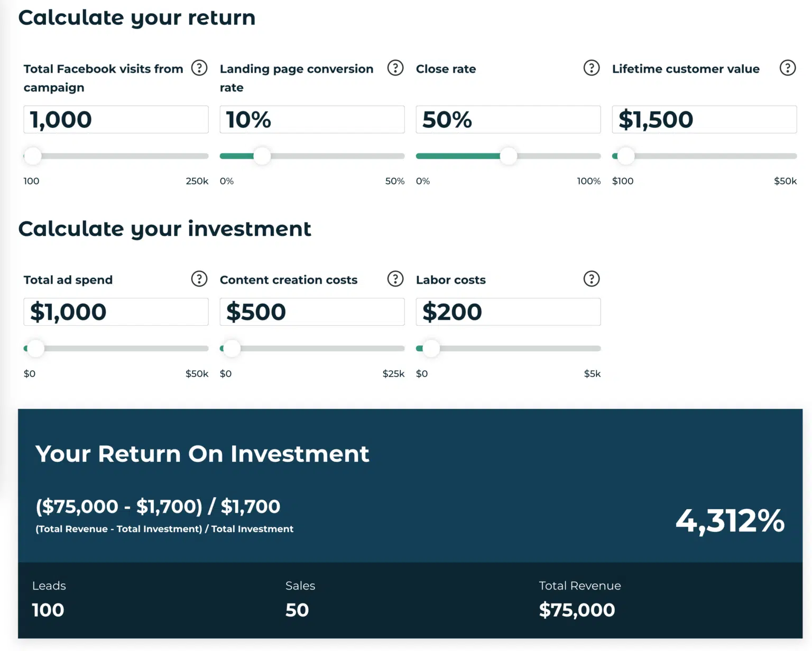The width and height of the screenshot is (812, 651).
Task: Click the Labor costs slider handle
Action: click(x=431, y=349)
